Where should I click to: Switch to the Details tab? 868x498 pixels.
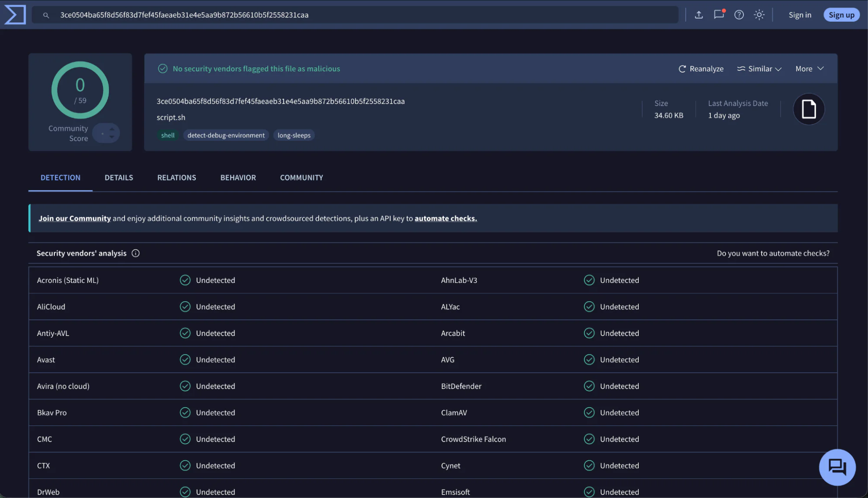coord(119,178)
